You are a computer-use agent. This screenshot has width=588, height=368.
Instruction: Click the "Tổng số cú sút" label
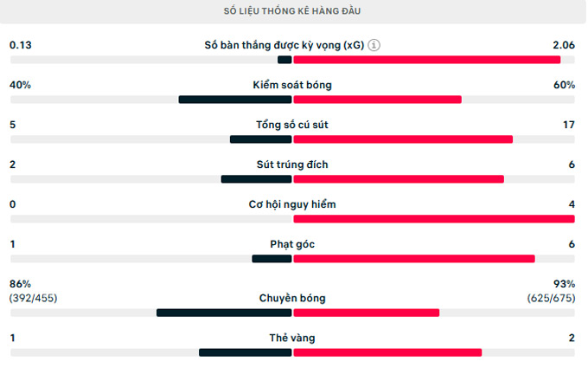point(292,125)
